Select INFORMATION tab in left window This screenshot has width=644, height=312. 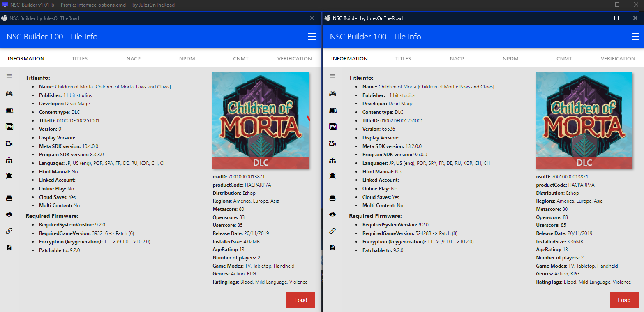click(x=26, y=58)
